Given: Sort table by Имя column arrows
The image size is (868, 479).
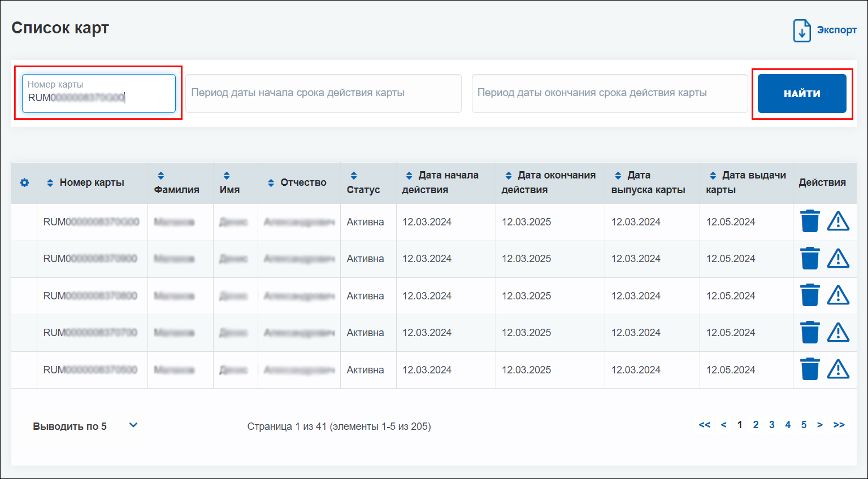Looking at the screenshot, I should click(227, 176).
